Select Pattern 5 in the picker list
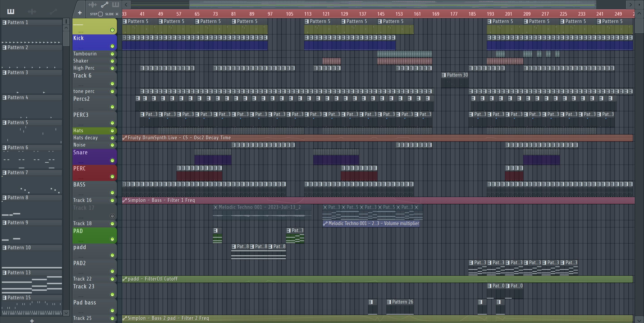Screen dimensions: 644x323 32,123
